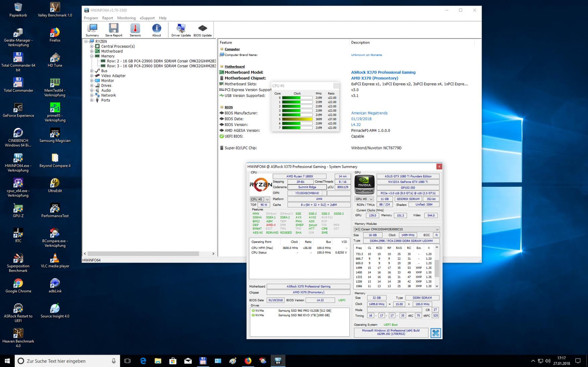Open the eSupport menu
The width and height of the screenshot is (588, 367).
click(x=147, y=18)
